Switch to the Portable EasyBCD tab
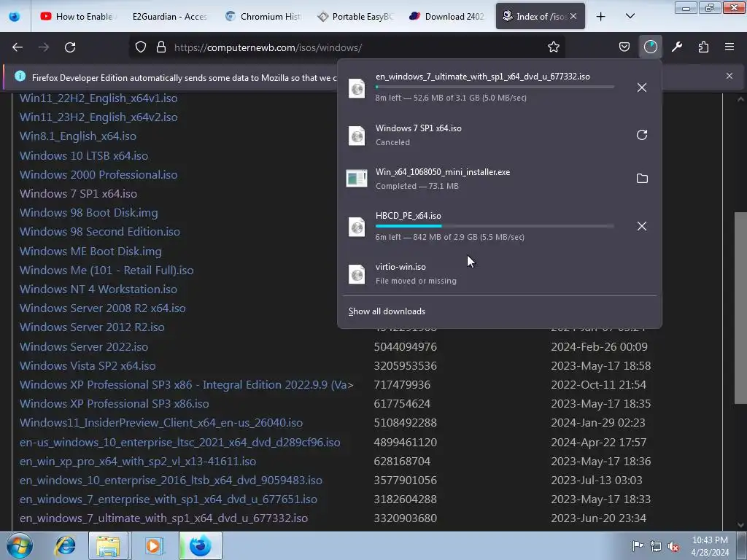 [x=355, y=17]
